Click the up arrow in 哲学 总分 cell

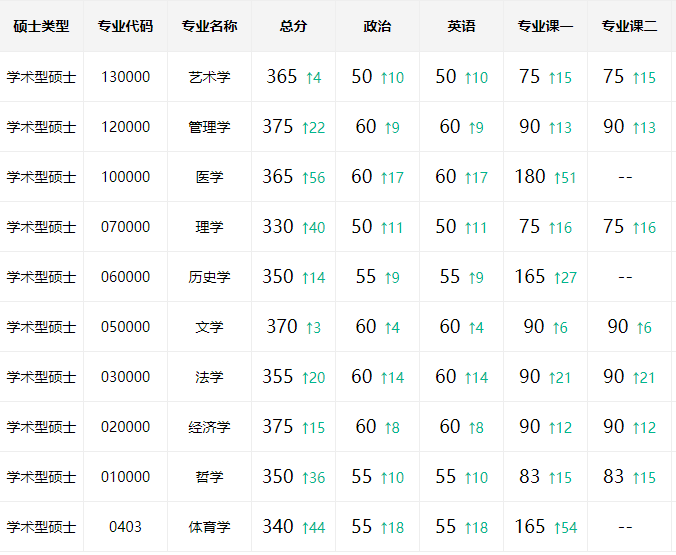point(305,478)
